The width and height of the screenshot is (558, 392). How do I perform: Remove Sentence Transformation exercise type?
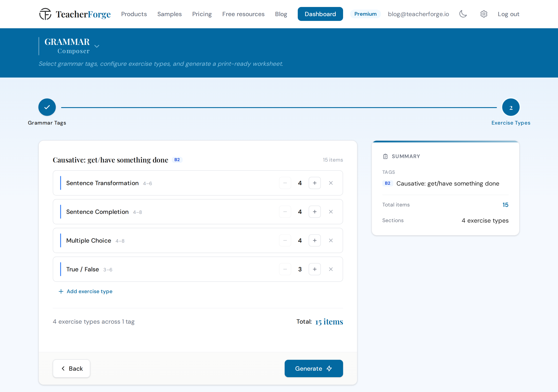click(331, 183)
